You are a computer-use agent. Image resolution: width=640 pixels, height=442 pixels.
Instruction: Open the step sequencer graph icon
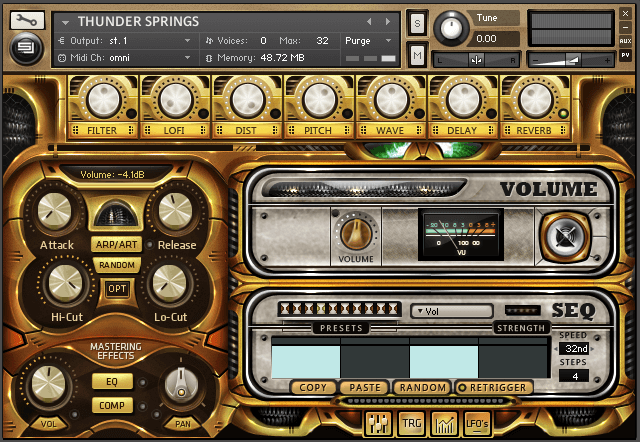pos(444,424)
